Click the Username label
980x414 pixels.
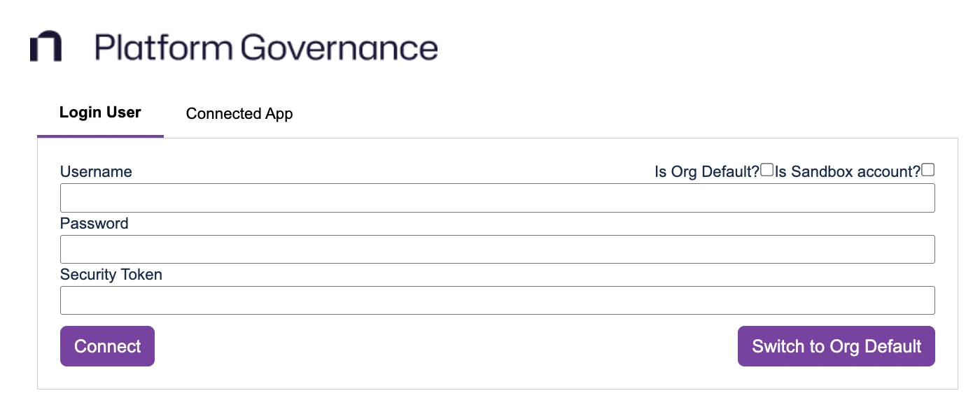[x=95, y=171]
